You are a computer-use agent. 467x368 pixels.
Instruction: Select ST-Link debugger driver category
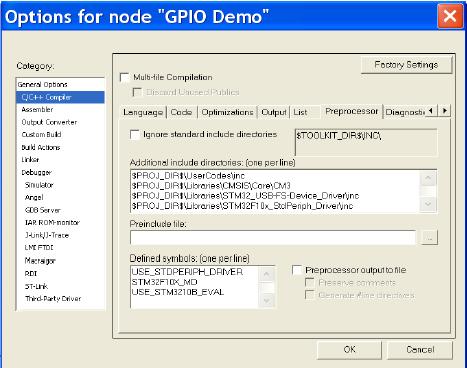pos(36,286)
